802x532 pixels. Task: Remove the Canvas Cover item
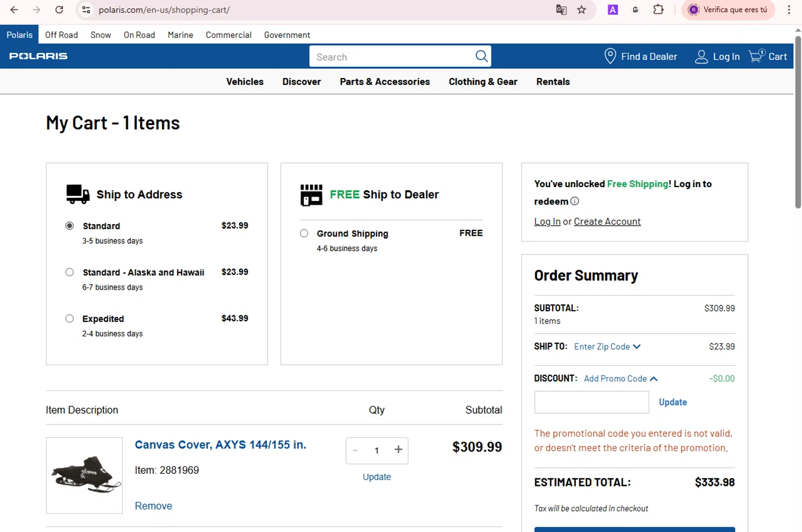click(153, 506)
